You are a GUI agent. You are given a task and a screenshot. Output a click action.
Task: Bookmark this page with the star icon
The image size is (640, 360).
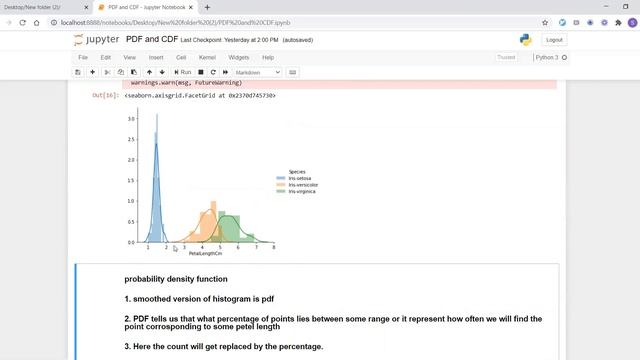545,23
